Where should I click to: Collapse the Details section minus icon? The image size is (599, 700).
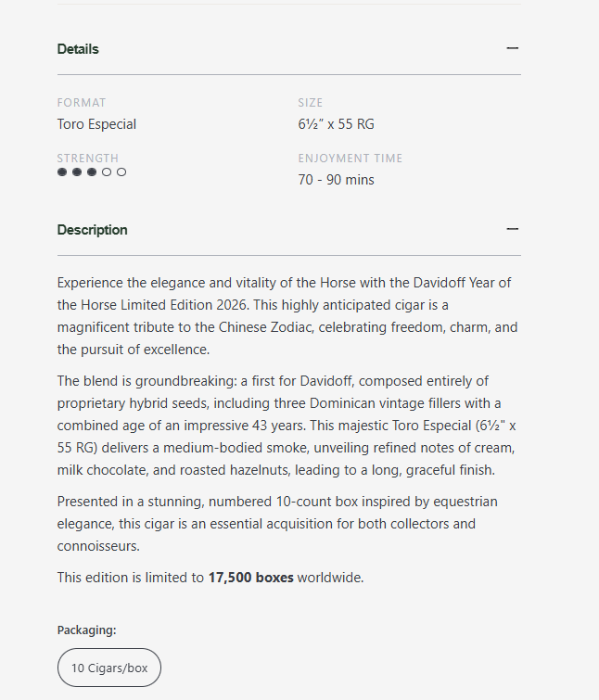click(x=512, y=49)
